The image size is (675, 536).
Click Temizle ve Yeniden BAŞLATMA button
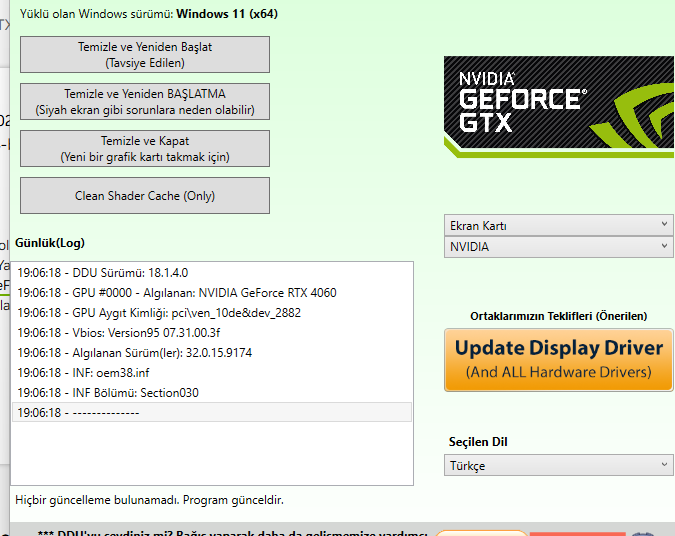(x=145, y=102)
